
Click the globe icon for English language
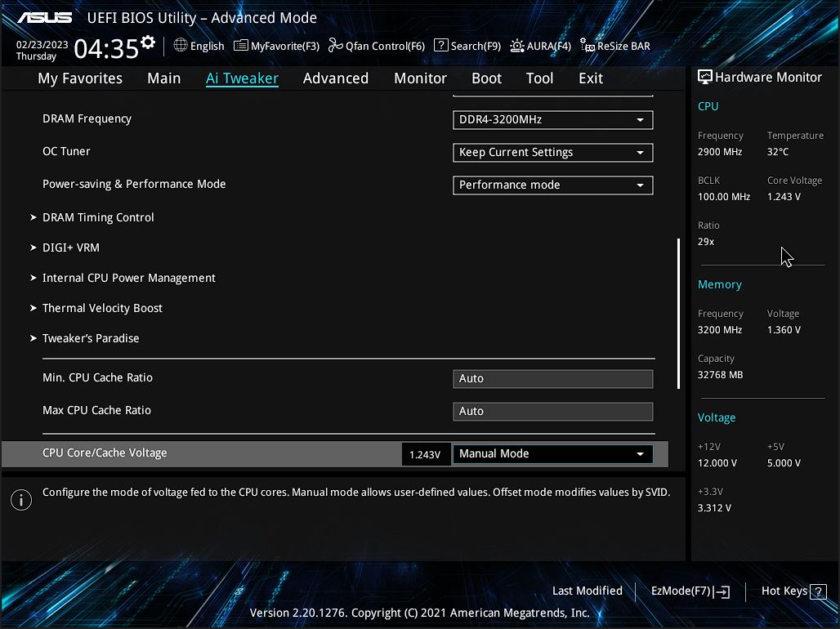tap(181, 46)
